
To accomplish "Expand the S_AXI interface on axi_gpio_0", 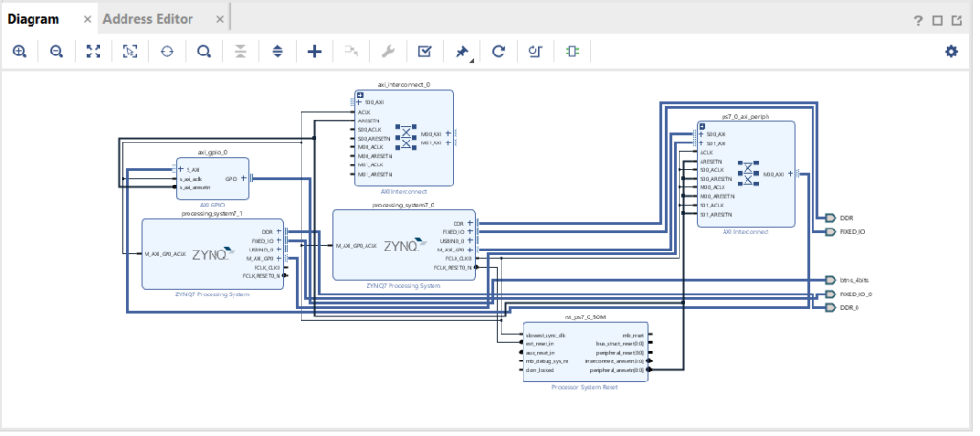I will tap(180, 169).
